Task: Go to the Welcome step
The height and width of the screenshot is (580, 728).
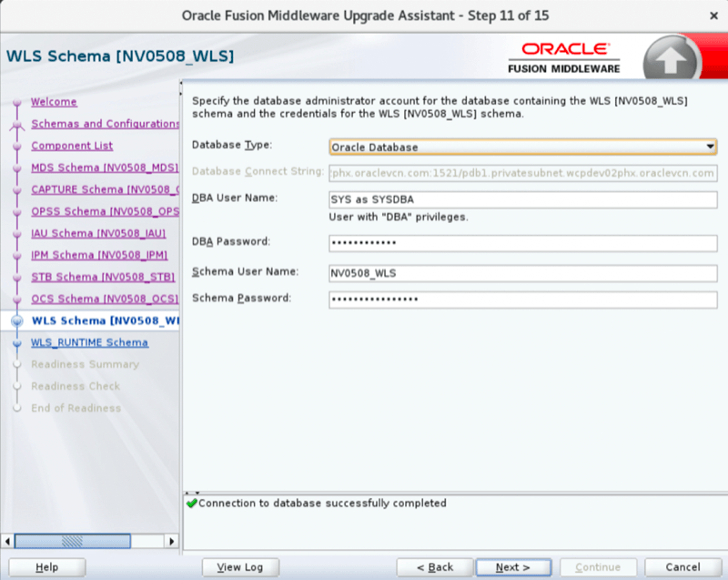Action: [x=54, y=102]
